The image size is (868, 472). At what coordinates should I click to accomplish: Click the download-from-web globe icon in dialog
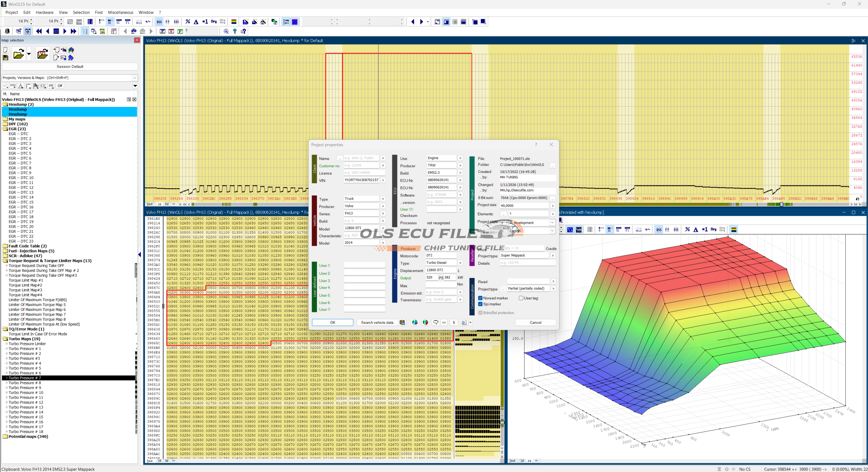click(415, 322)
